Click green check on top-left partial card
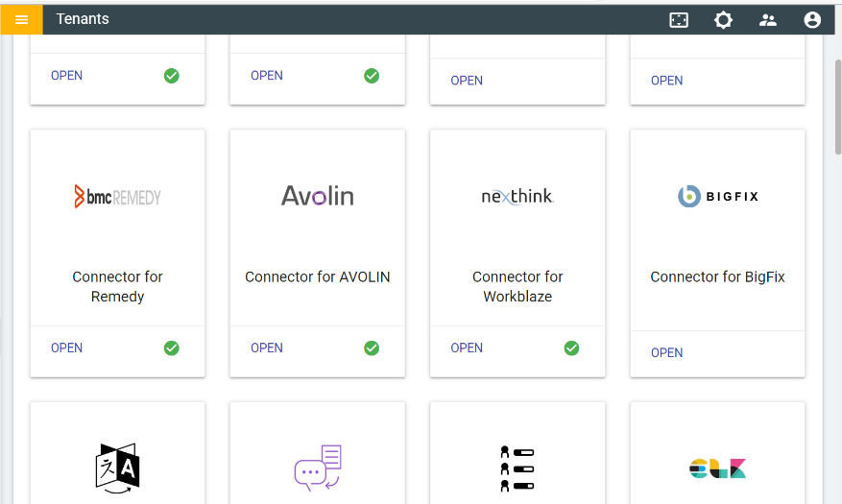This screenshot has width=842, height=504. pos(171,76)
